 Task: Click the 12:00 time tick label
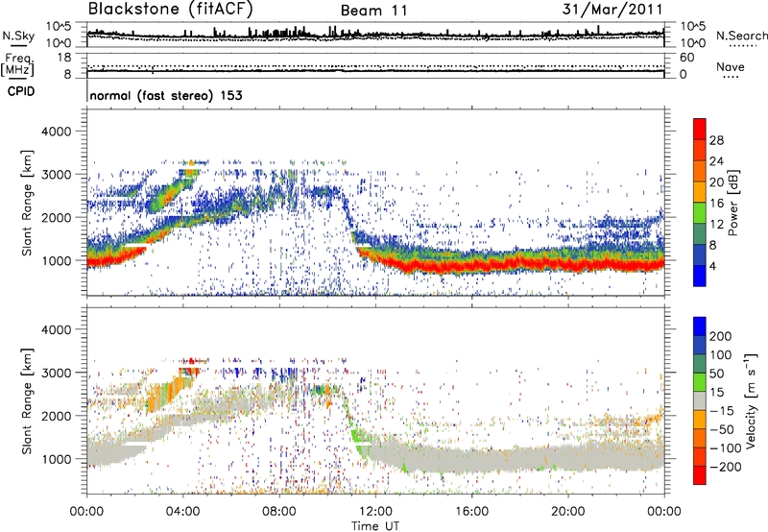click(x=375, y=512)
